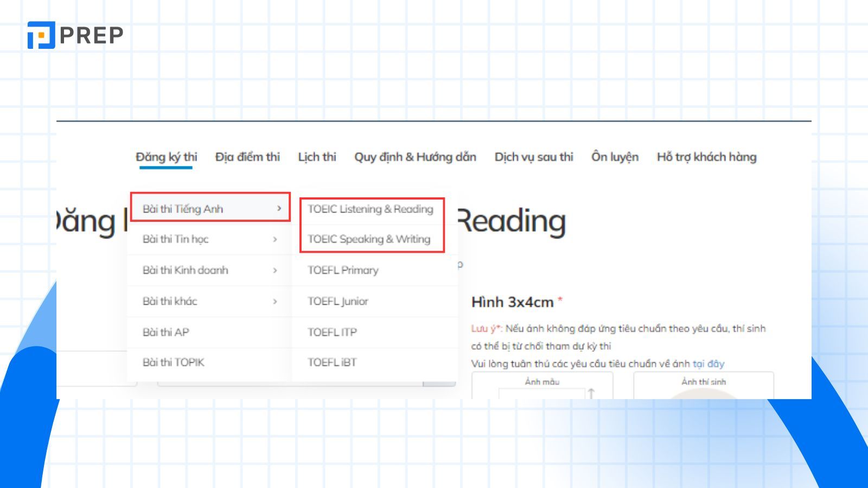868x488 pixels.
Task: Click the Ảnh mẫu sample photo box
Action: click(542, 386)
